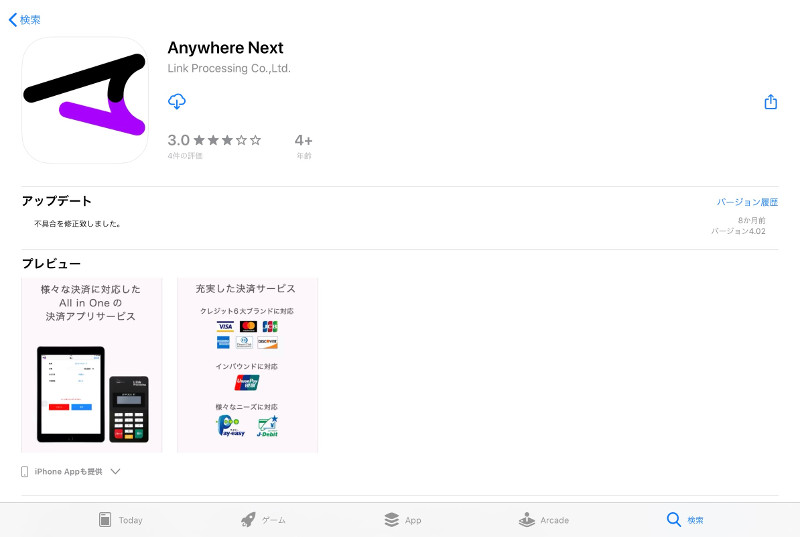Tap the 4件の評価 ratings count
The width and height of the screenshot is (800, 537).
pos(185,156)
